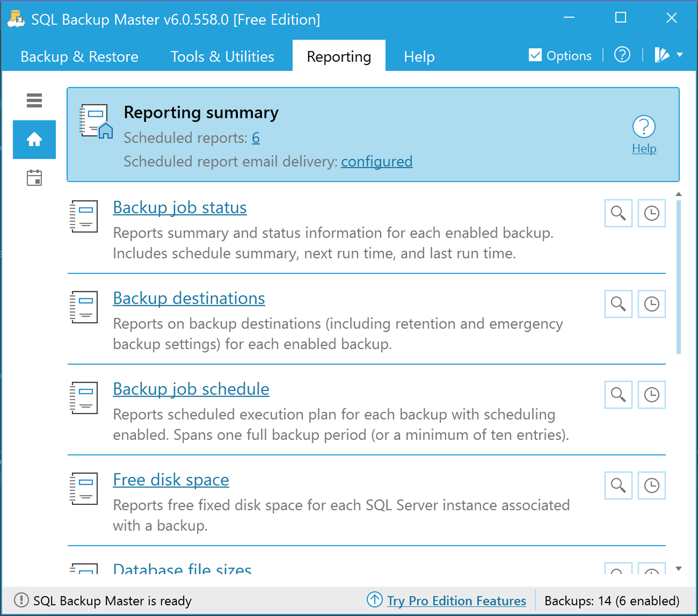Image resolution: width=698 pixels, height=616 pixels.
Task: Click the email delivery configured link
Action: [x=376, y=161]
